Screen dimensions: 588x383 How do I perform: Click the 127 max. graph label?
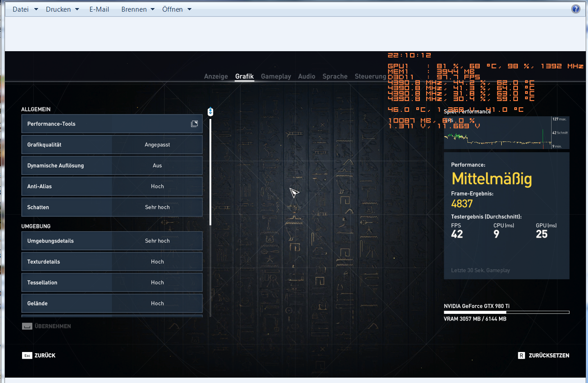559,119
